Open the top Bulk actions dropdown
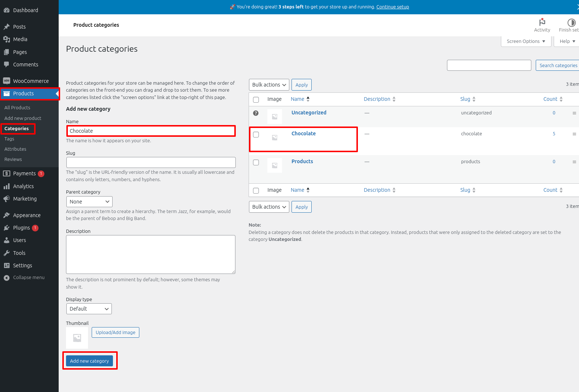The width and height of the screenshot is (579, 392). pos(269,85)
